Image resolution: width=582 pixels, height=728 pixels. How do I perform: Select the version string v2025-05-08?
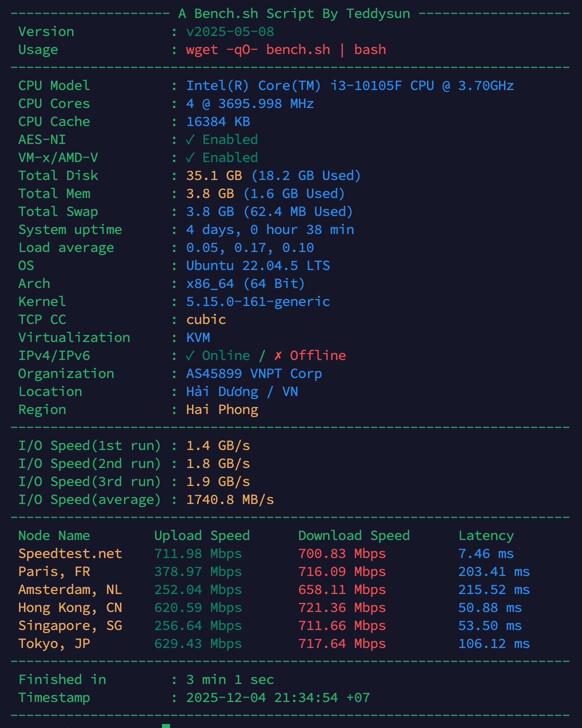(x=230, y=31)
